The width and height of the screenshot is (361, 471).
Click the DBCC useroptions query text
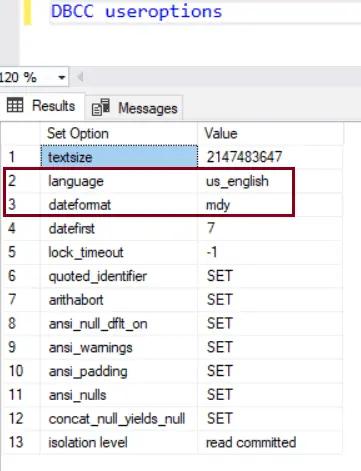tap(137, 11)
